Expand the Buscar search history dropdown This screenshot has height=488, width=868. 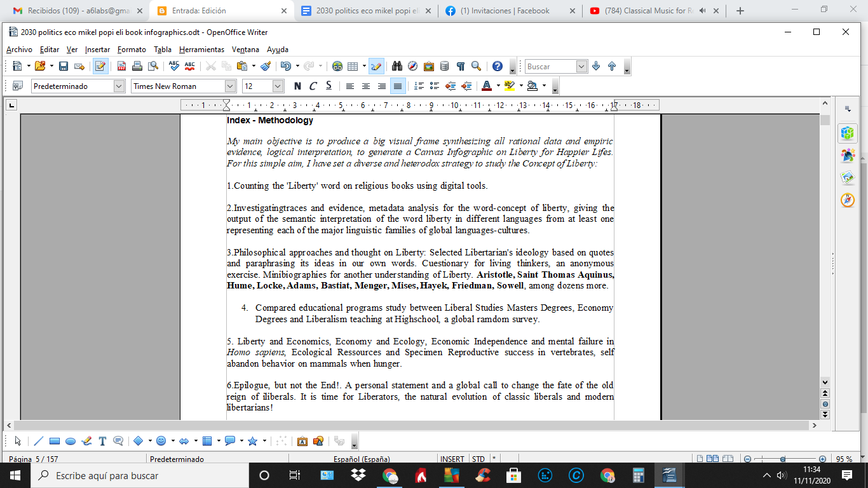[581, 66]
